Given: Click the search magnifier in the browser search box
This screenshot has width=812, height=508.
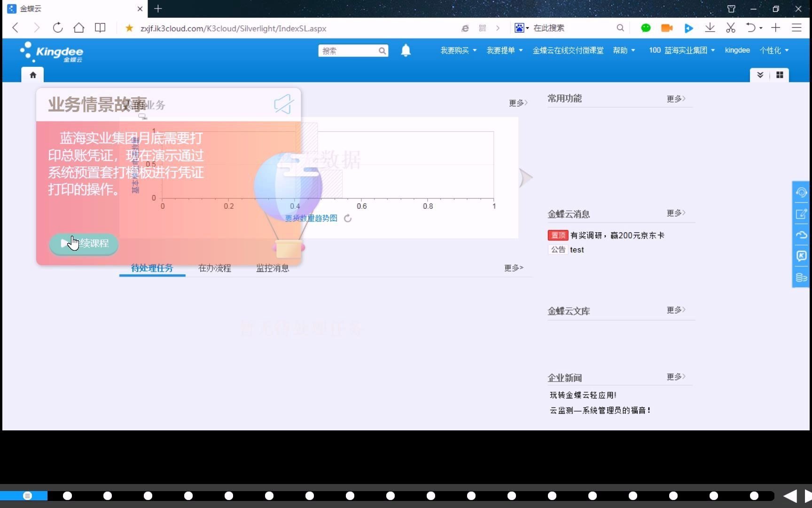Looking at the screenshot, I should point(620,28).
